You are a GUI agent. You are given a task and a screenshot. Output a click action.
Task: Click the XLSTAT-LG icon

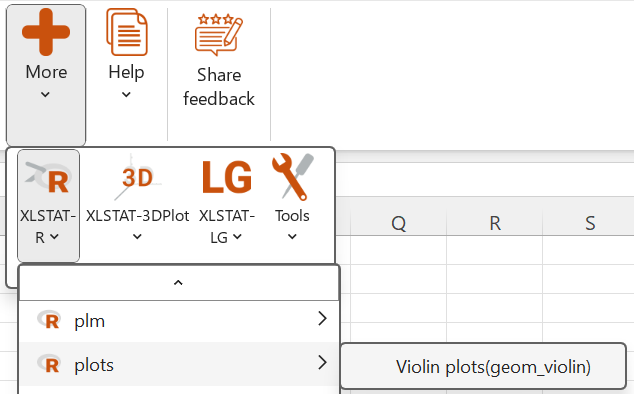click(x=227, y=177)
